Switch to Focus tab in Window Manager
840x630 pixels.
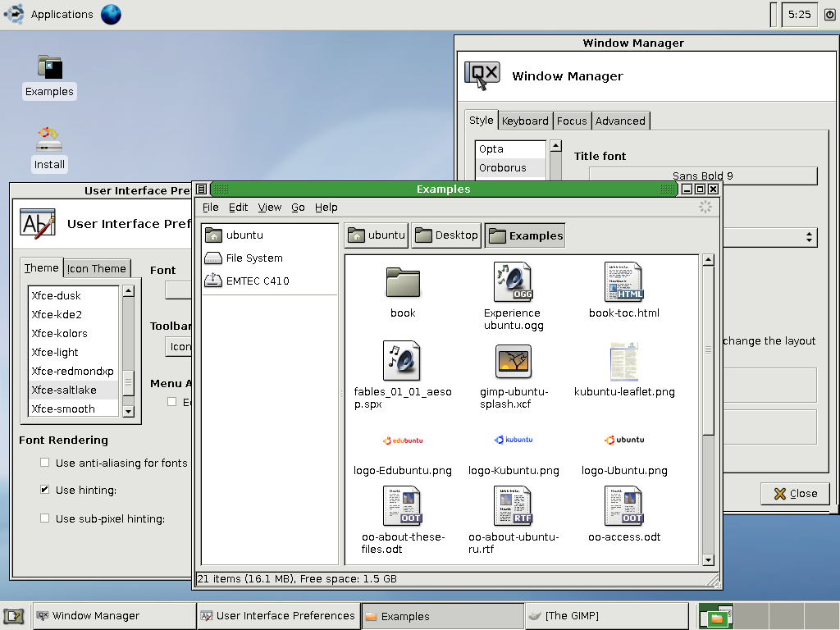(x=572, y=121)
